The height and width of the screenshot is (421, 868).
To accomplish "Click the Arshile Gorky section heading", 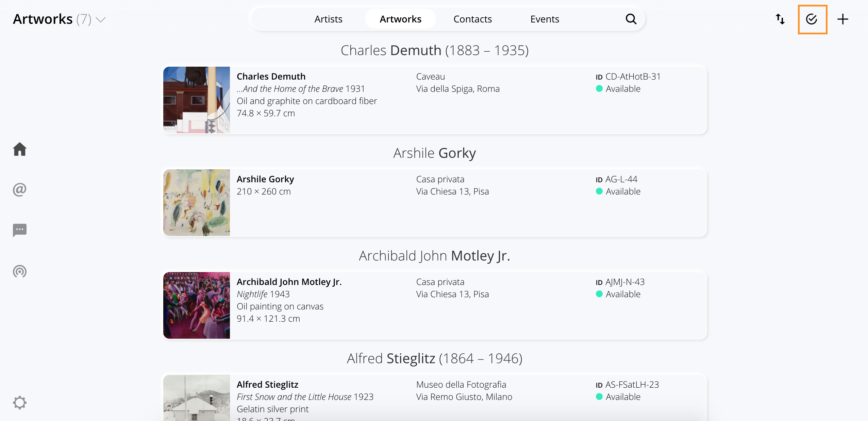I will tap(435, 153).
